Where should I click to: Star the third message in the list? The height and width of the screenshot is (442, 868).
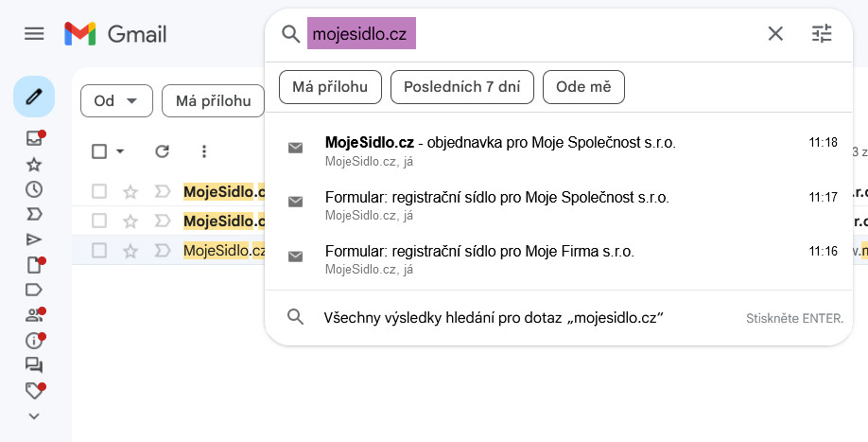point(130,251)
